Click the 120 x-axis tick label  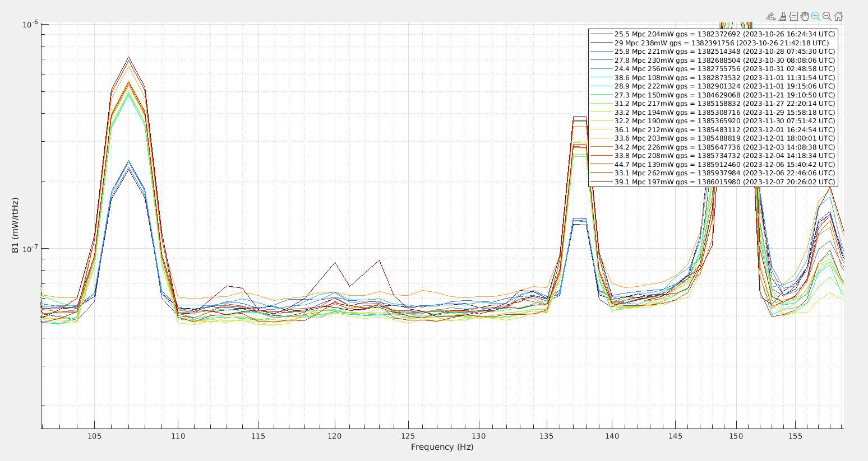(335, 436)
